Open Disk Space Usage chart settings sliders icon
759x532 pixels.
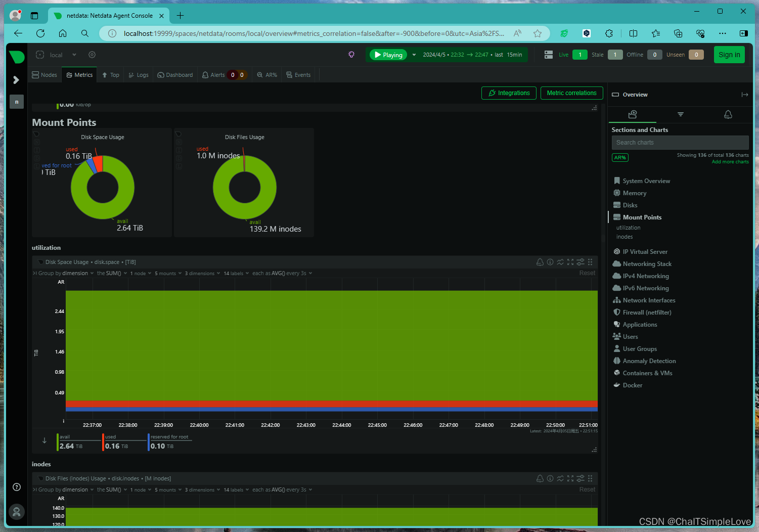581,262
